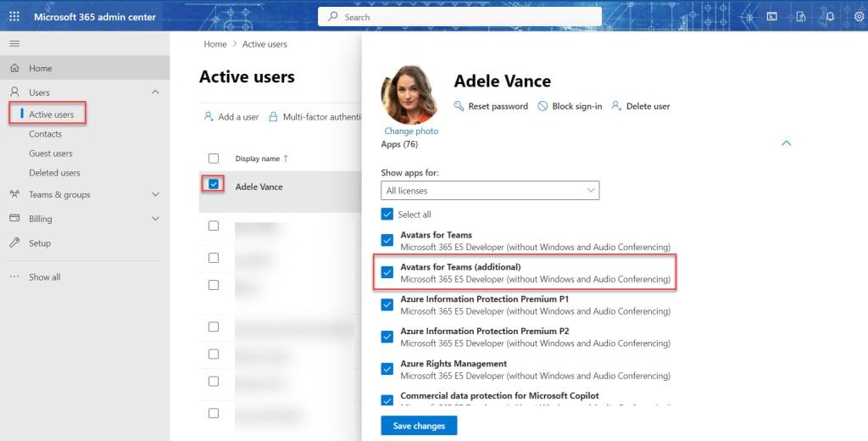Click the Change photo link
This screenshot has height=441, width=868.
(x=411, y=131)
